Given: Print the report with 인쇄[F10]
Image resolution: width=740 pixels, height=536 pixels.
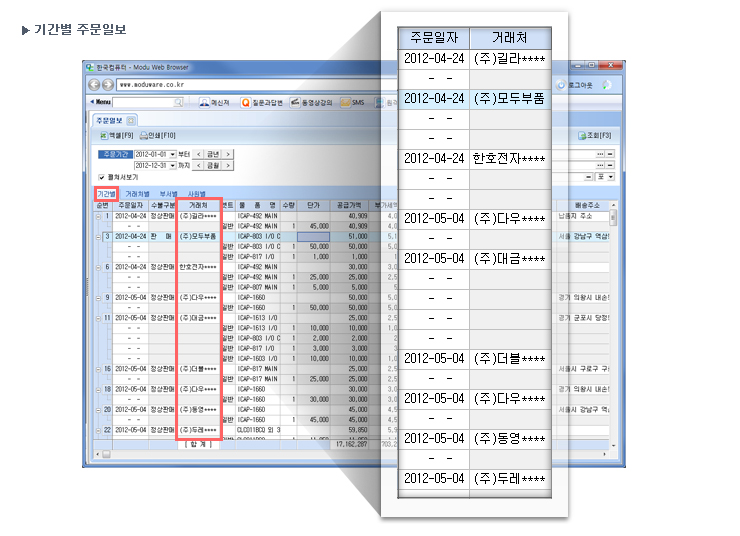Looking at the screenshot, I should 158,135.
